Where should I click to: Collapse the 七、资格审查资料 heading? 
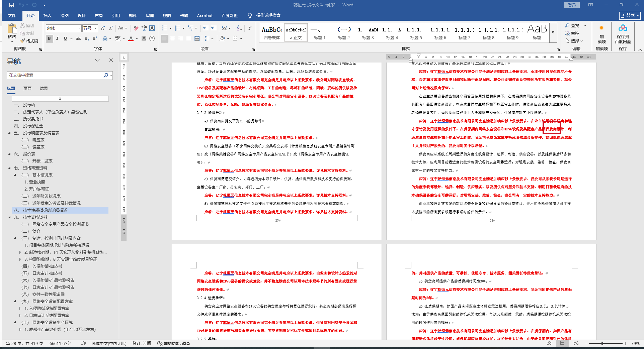pyautogui.click(x=9, y=168)
